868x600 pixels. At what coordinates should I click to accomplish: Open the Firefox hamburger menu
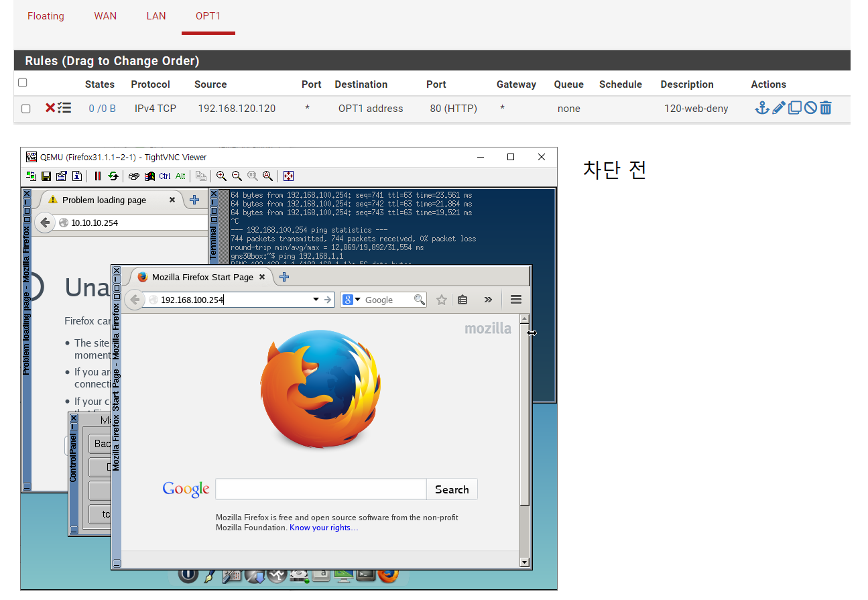coord(515,300)
